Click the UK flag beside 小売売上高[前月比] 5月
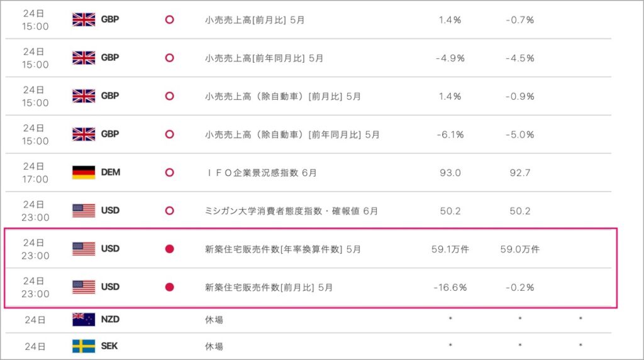 pos(84,19)
